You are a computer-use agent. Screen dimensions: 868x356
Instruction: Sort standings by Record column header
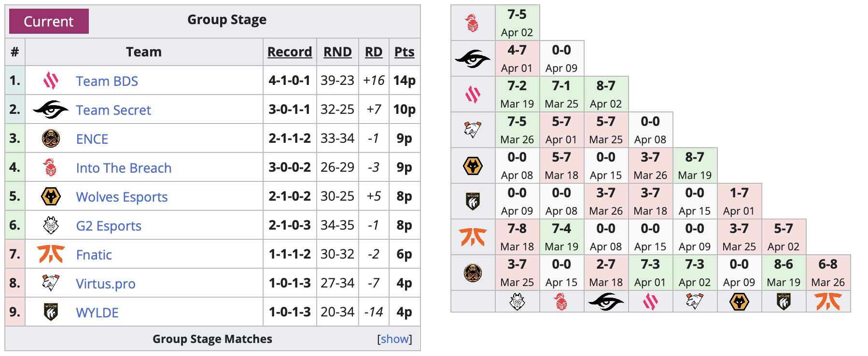(x=290, y=52)
